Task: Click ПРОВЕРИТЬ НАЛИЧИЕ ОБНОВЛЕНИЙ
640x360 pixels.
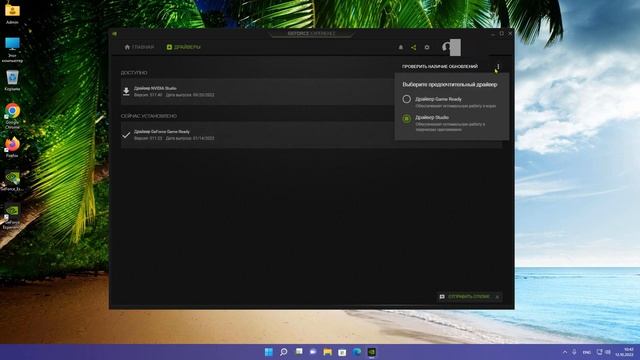Action: click(440, 66)
